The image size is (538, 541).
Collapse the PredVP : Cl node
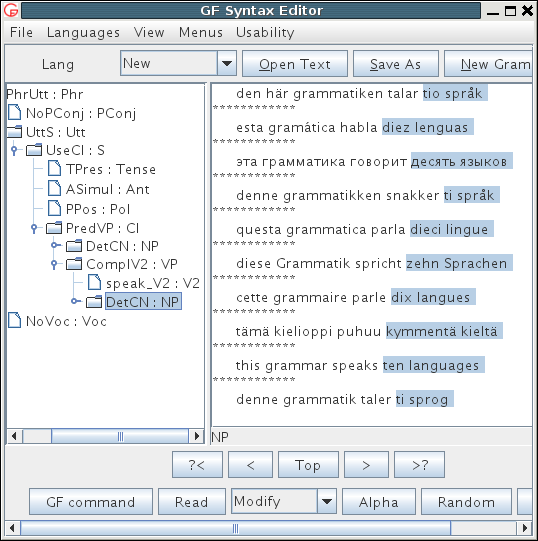click(34, 228)
